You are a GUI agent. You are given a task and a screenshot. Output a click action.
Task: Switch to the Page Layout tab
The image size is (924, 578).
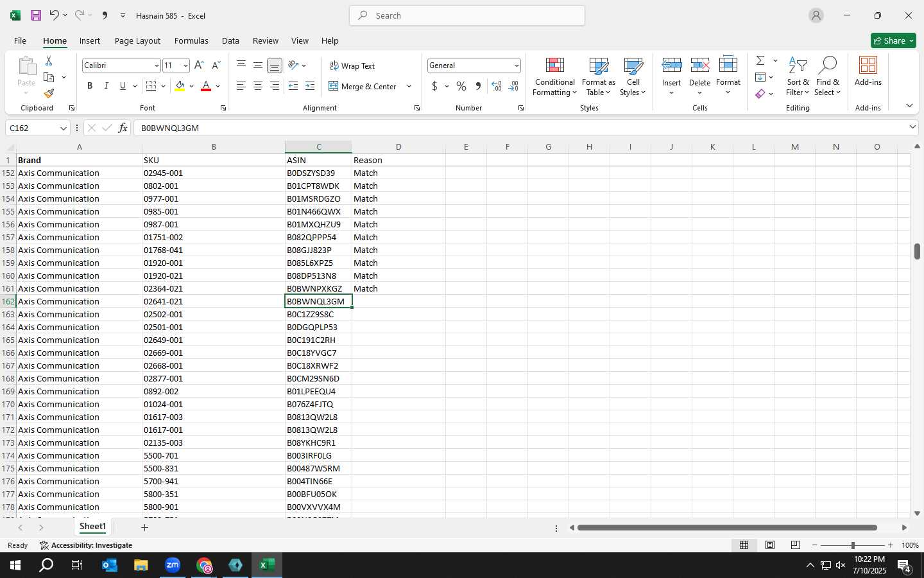137,40
